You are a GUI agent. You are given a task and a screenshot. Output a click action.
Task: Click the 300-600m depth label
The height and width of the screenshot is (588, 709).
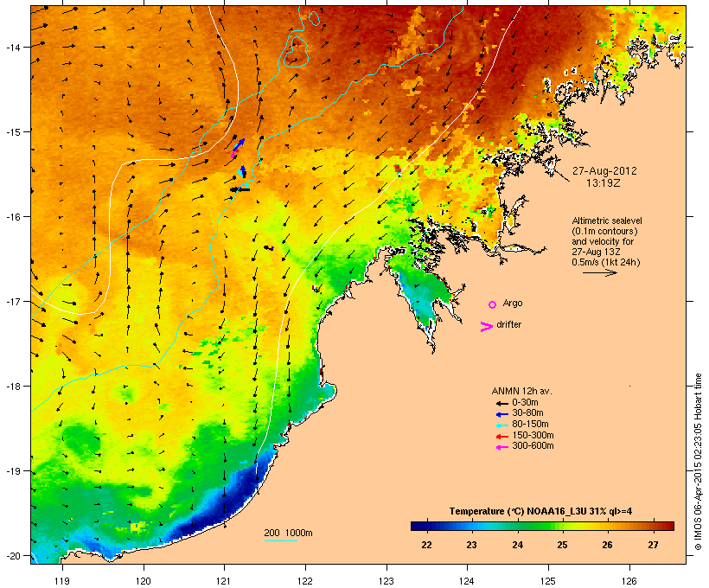tap(533, 446)
